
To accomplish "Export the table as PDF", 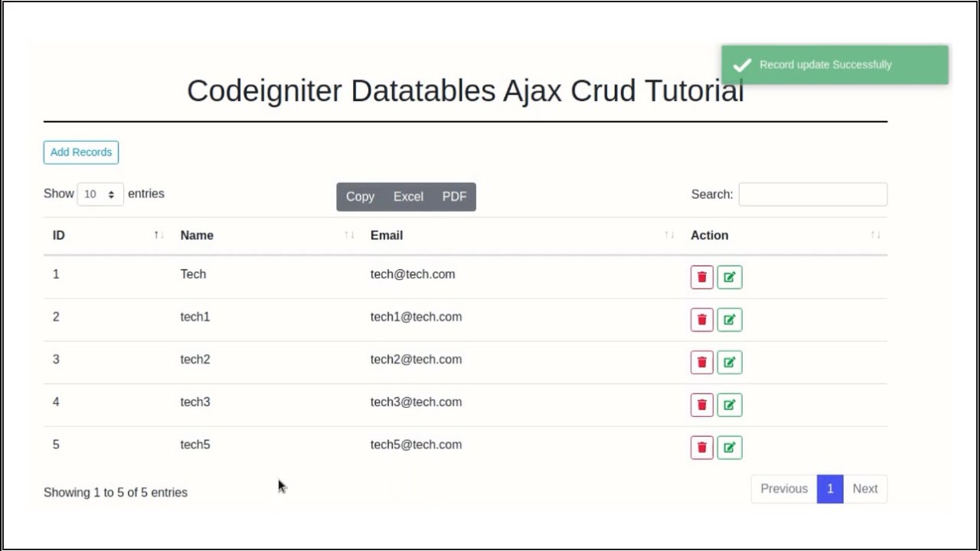I will click(x=454, y=197).
